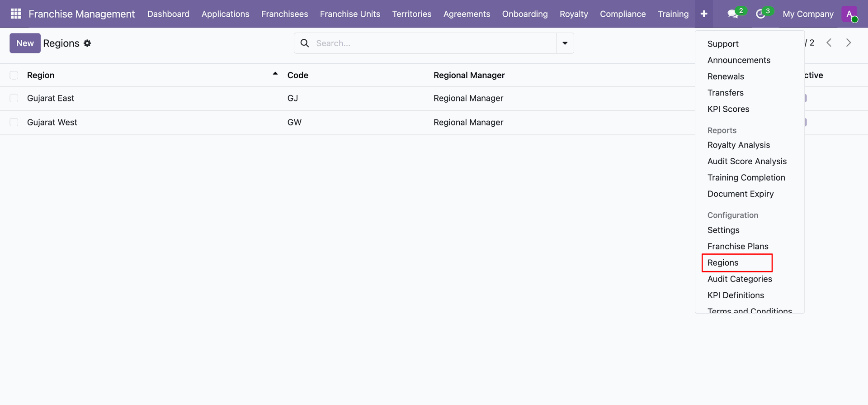
Task: Check the Gujarat East row checkbox
Action: (x=14, y=98)
